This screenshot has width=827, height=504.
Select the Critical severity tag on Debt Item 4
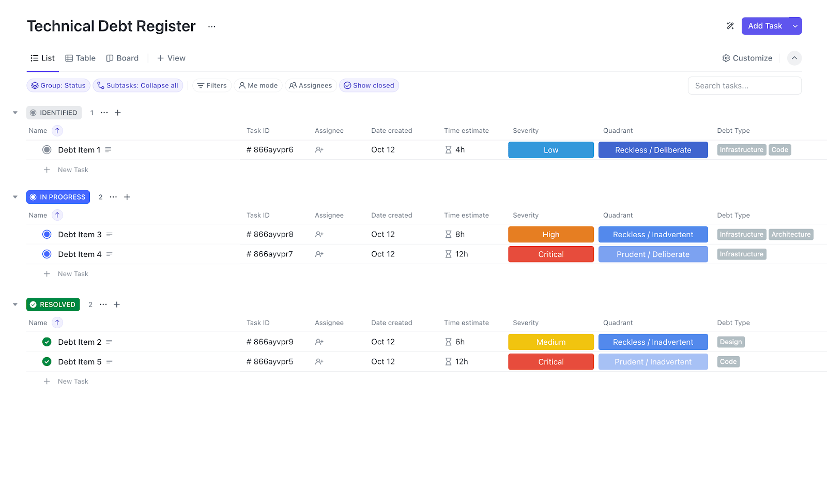click(x=550, y=254)
